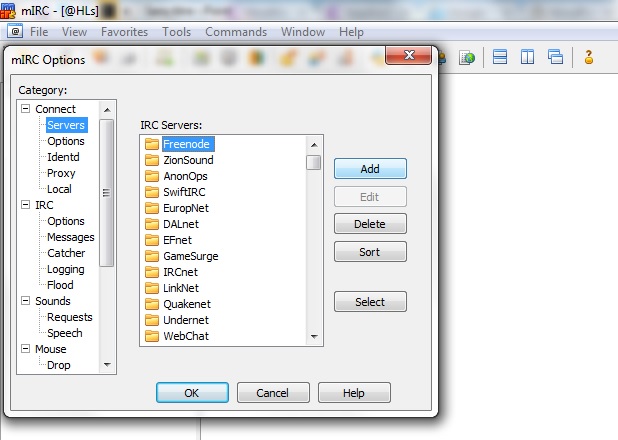Select Flood in the category tree
Image resolution: width=618 pixels, height=440 pixels.
click(x=60, y=285)
